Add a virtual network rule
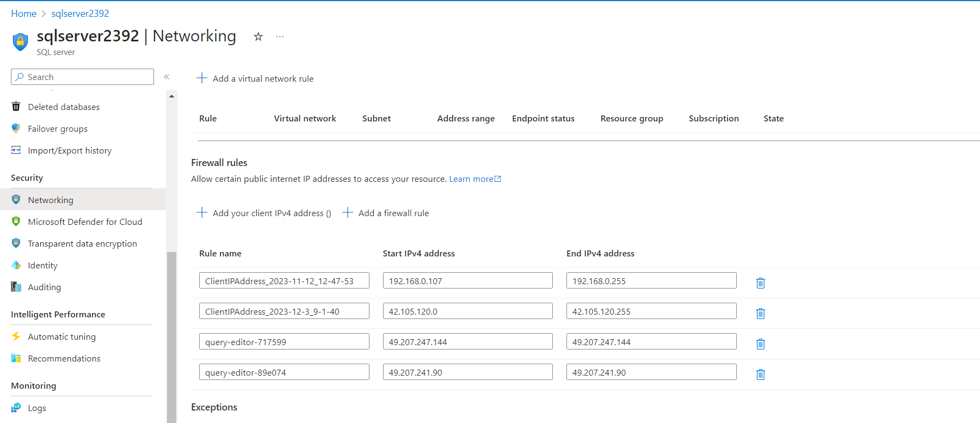Image resolution: width=980 pixels, height=423 pixels. [255, 78]
